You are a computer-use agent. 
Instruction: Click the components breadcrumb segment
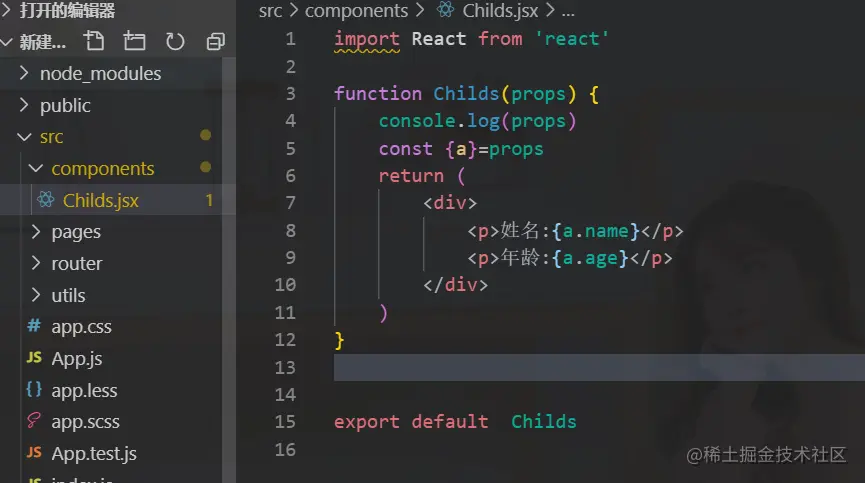pyautogui.click(x=356, y=10)
